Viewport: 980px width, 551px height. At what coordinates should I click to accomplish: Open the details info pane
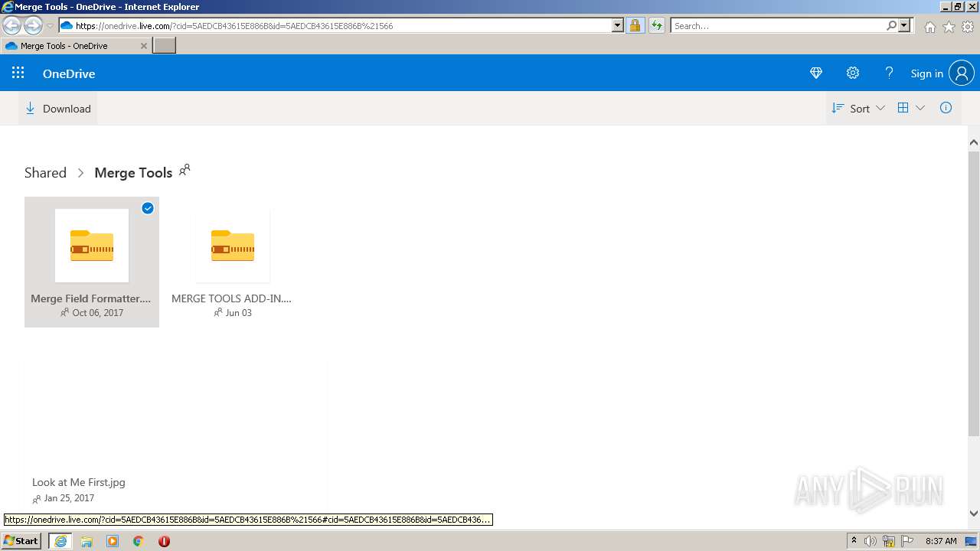pyautogui.click(x=946, y=108)
